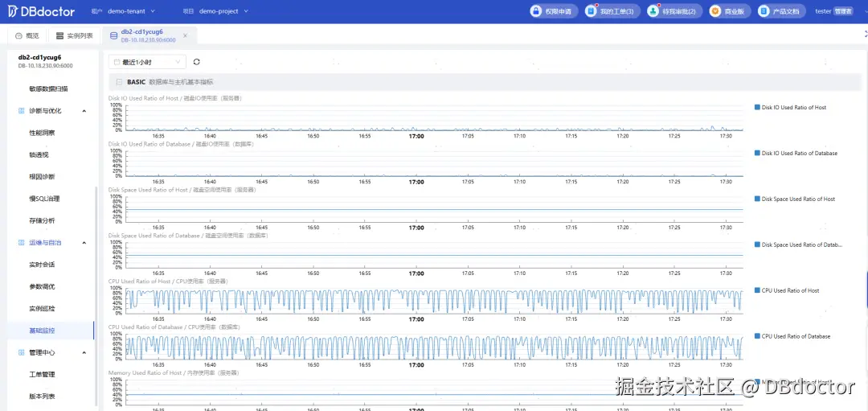Toggle Disk IO Used Ratio of Database legend
The width and height of the screenshot is (868, 411).
click(x=796, y=154)
